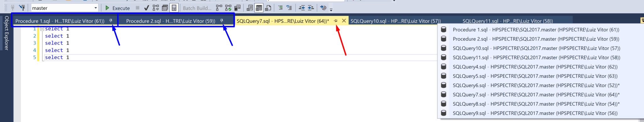Switch output to Results to Text
644x122 pixels.
(x=250, y=8)
